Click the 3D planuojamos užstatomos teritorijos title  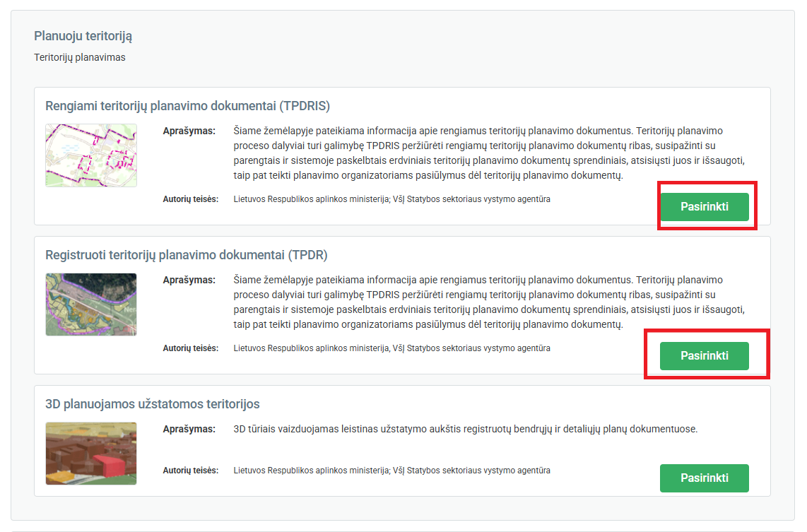point(152,404)
